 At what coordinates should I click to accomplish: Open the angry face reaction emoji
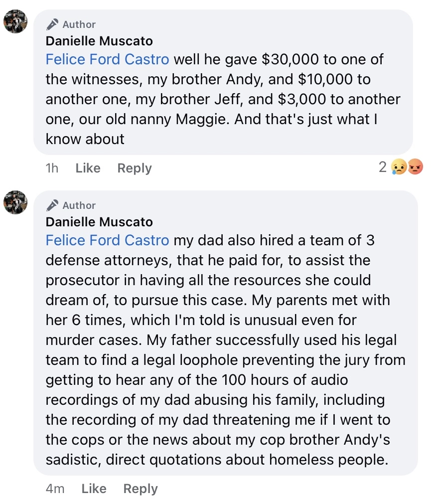click(415, 167)
